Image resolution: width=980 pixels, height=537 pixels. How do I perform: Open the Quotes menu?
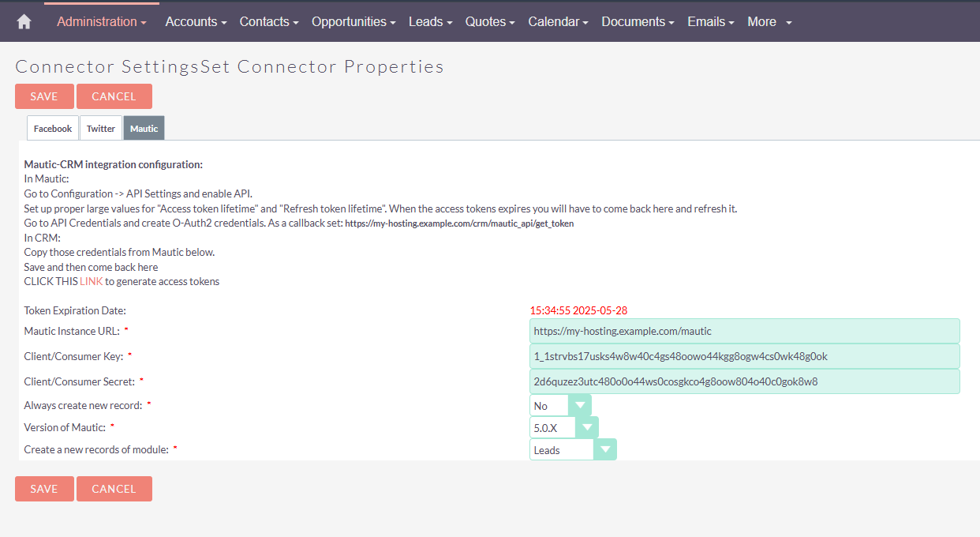[x=490, y=22]
